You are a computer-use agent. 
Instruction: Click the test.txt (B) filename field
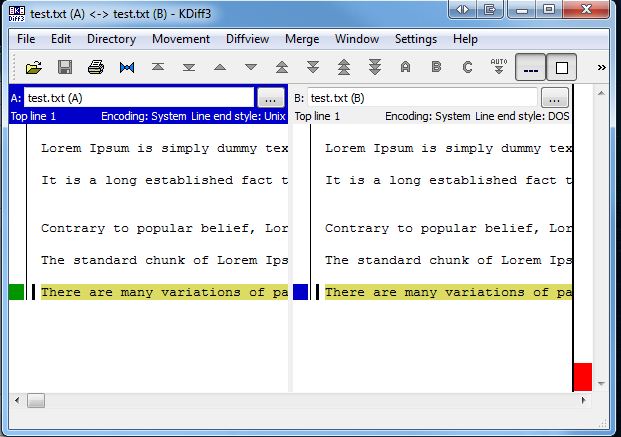422,98
